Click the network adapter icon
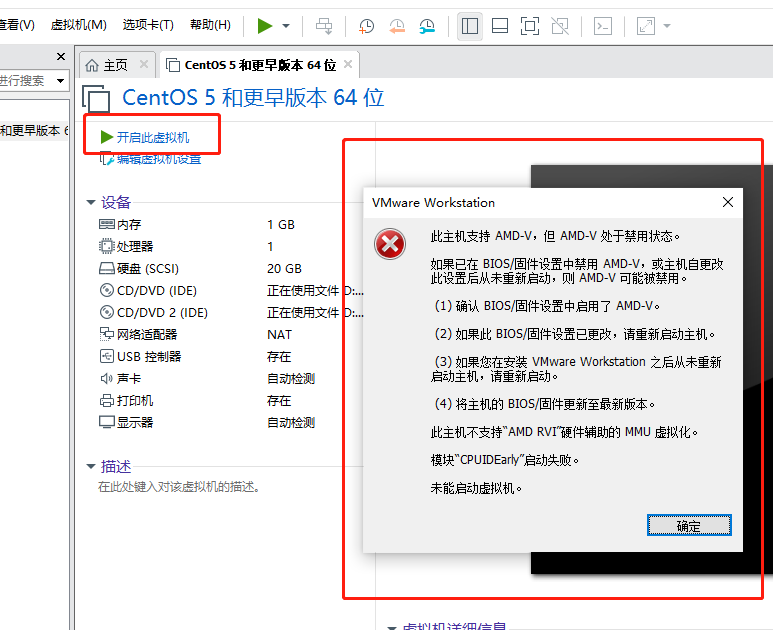 (106, 334)
